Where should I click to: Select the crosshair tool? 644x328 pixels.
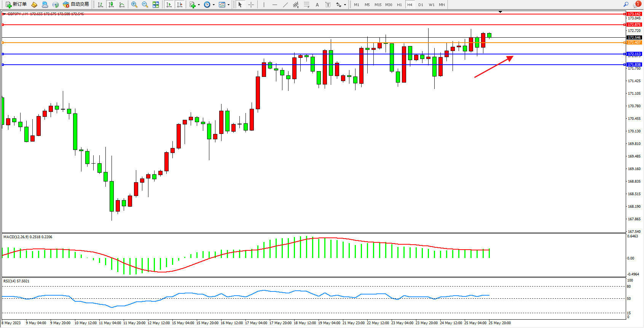click(x=251, y=5)
